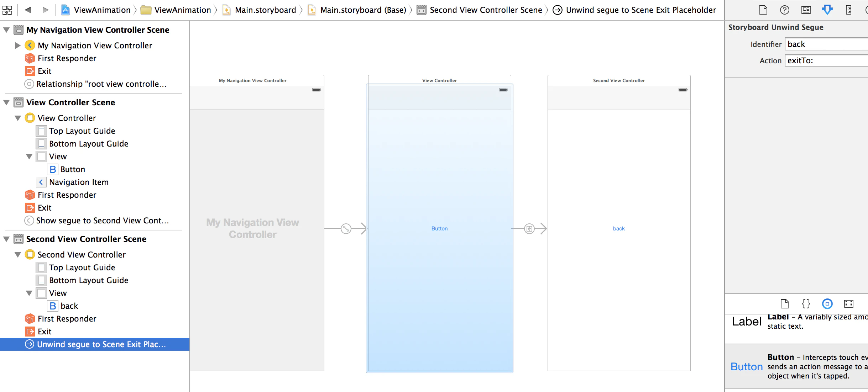Show the File Template library
This screenshot has width=868, height=392.
(784, 304)
